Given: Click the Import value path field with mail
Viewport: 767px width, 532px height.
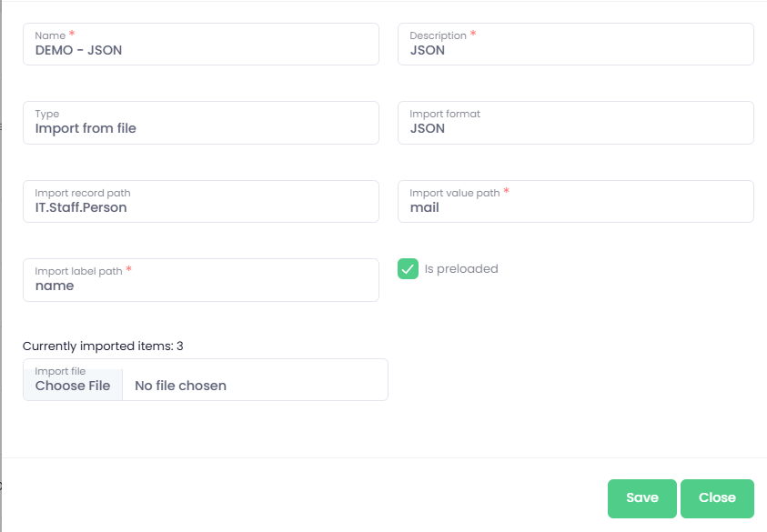Looking at the screenshot, I should pyautogui.click(x=575, y=206).
